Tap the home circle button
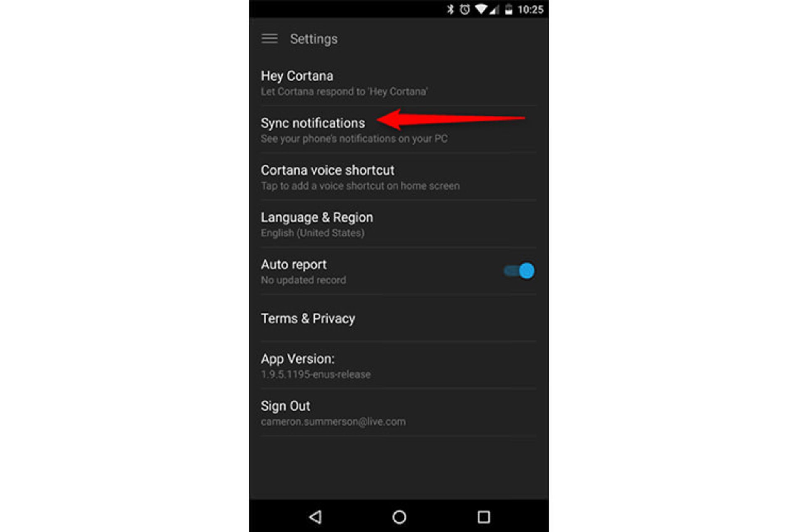 (x=399, y=510)
